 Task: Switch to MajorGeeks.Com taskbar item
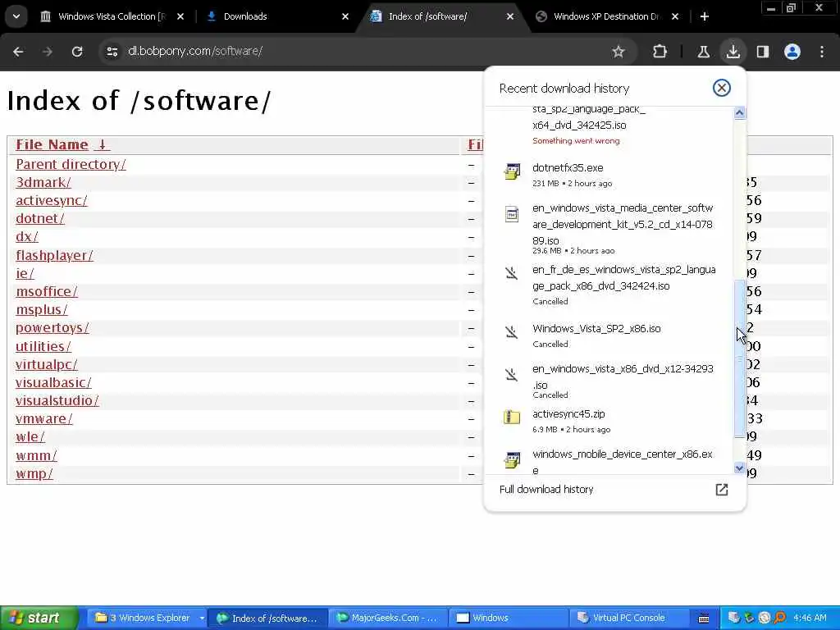point(388,619)
